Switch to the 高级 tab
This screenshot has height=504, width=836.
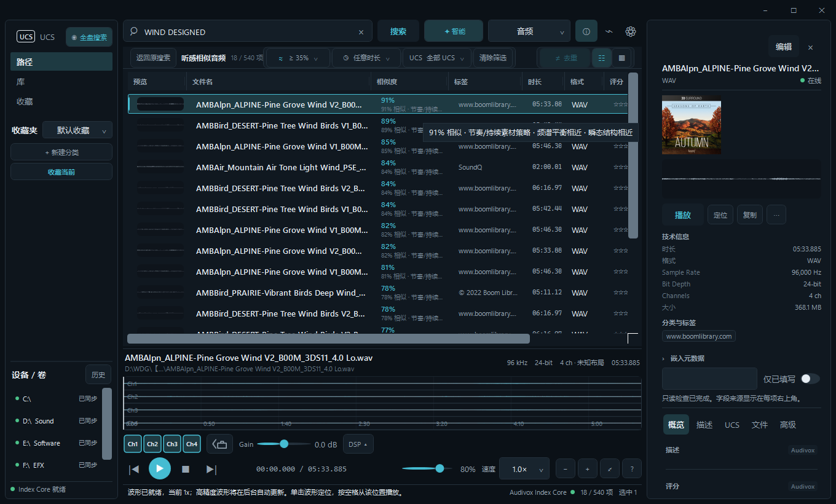(x=788, y=425)
